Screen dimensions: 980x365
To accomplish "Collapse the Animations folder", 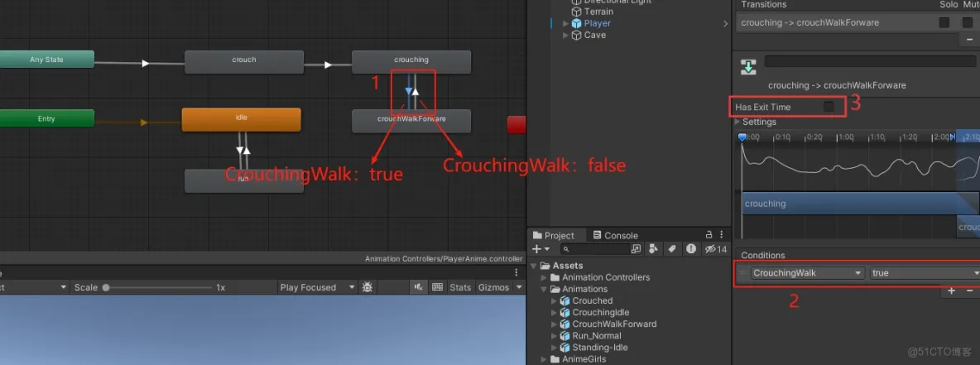I will tap(544, 290).
